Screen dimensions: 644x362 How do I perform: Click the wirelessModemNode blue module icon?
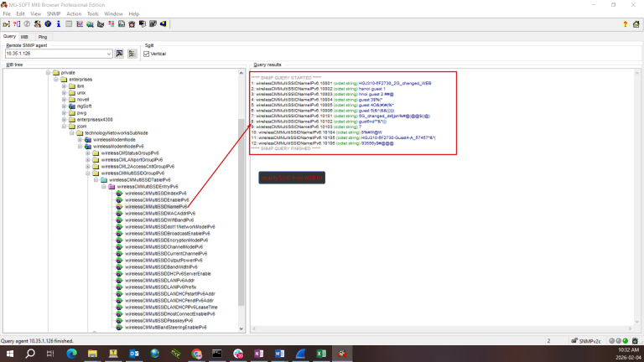(x=88, y=140)
